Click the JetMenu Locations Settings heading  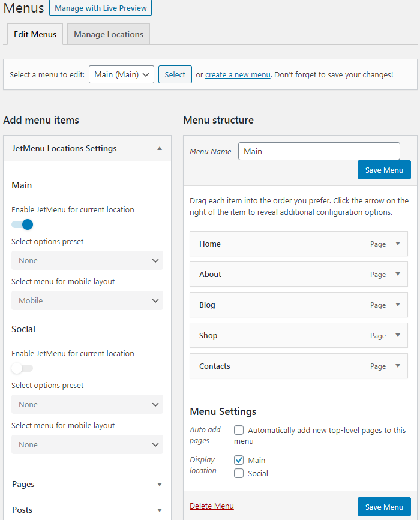(x=64, y=148)
